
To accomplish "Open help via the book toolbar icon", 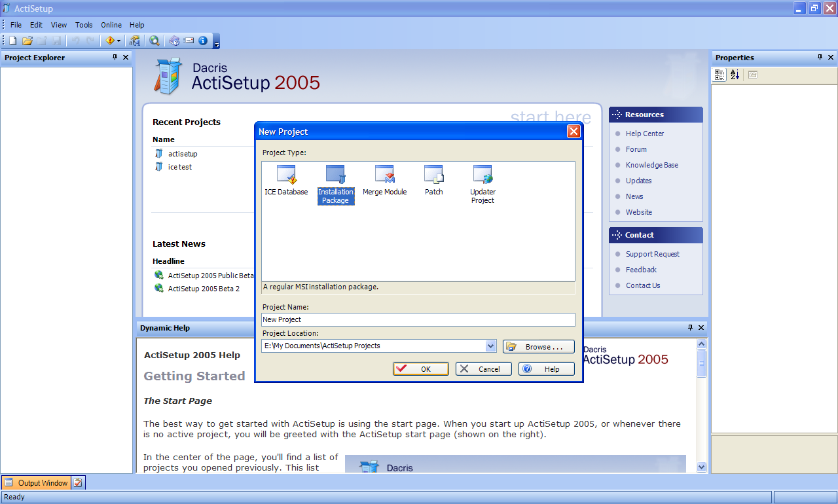I will click(174, 41).
